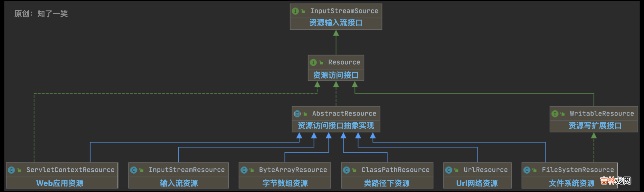Click the class icon next to UrlResource
The height and width of the screenshot is (192, 644).
coord(449,170)
